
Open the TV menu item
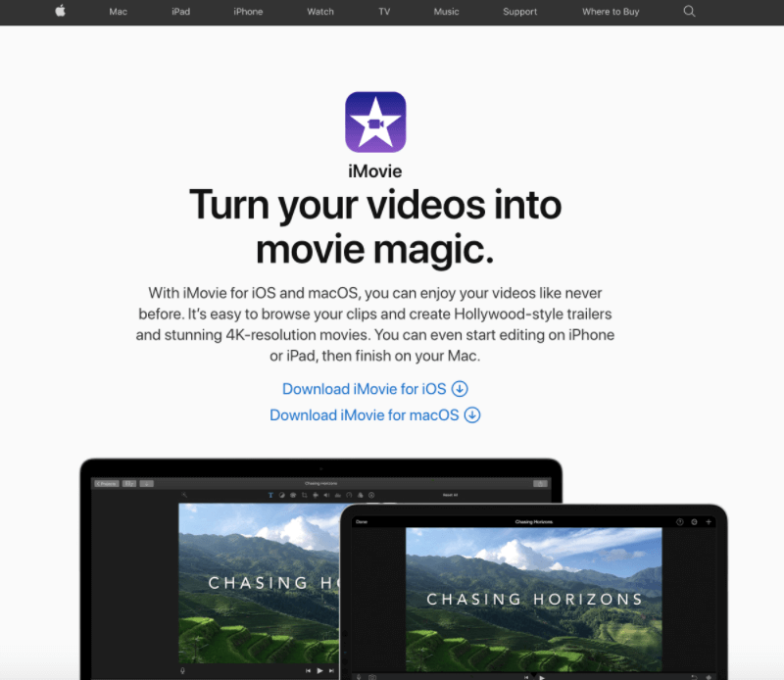click(x=384, y=12)
